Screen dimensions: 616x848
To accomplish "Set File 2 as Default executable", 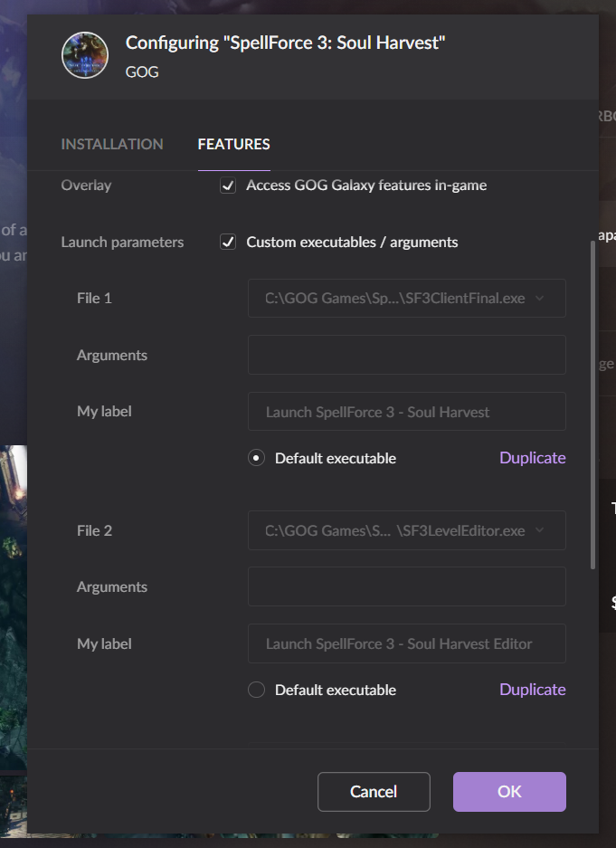I will coord(256,691).
